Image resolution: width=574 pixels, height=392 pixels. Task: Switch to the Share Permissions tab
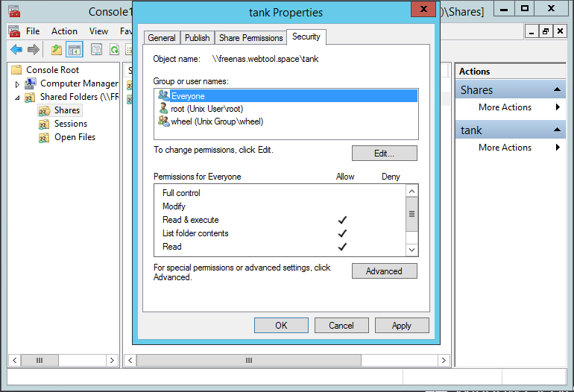click(x=250, y=38)
